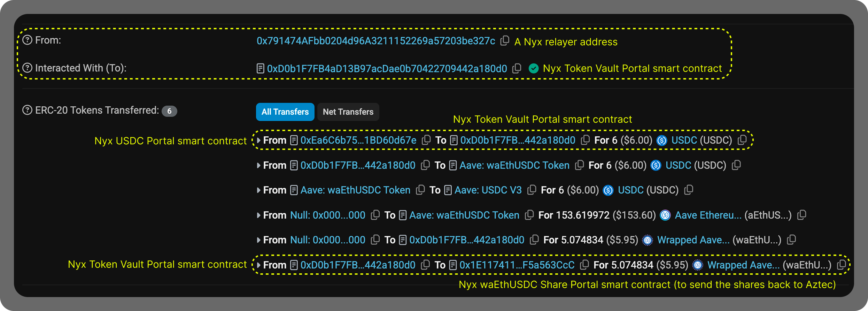
Task: Expand the 153.619972 Aave Ethereu... transfer
Action: (258, 215)
